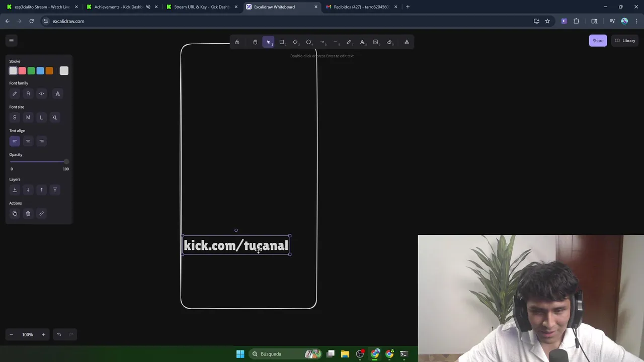
Task: Set font size to Small
Action: [15, 118]
